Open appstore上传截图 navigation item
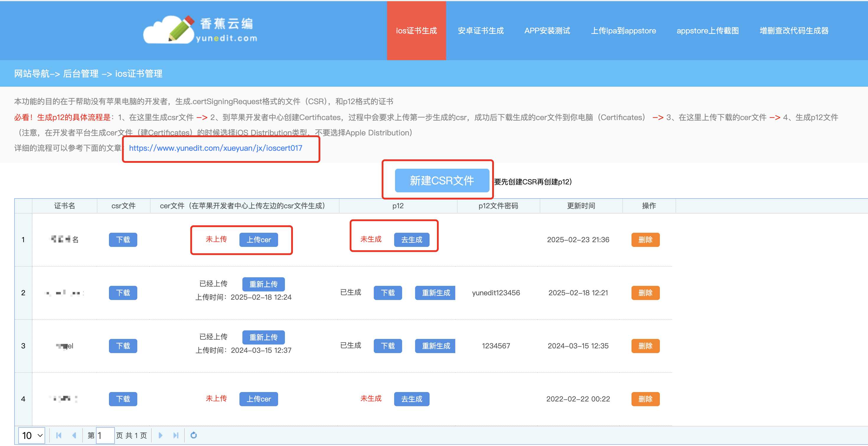Screen dimensions: 868x446 707,31
